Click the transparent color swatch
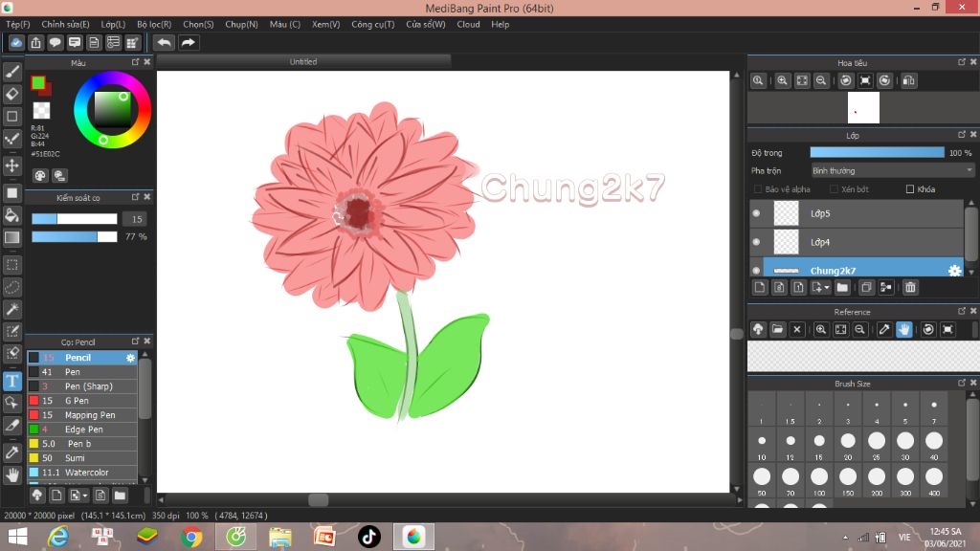The image size is (980, 551). 41,111
